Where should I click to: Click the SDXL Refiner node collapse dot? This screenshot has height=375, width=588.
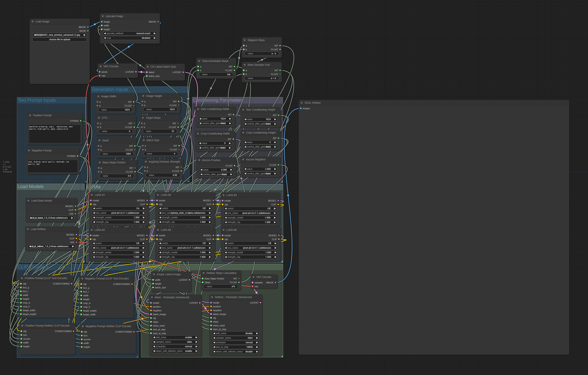(x=302, y=103)
